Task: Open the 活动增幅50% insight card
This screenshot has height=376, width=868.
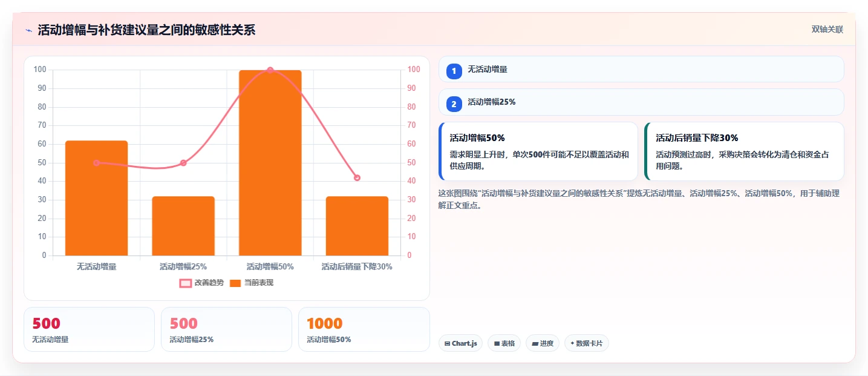Action: click(538, 151)
